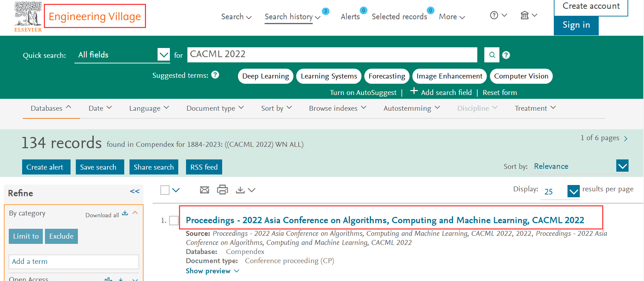Image resolution: width=644 pixels, height=281 pixels.
Task: Click the search magnifier icon button
Action: [x=492, y=55]
